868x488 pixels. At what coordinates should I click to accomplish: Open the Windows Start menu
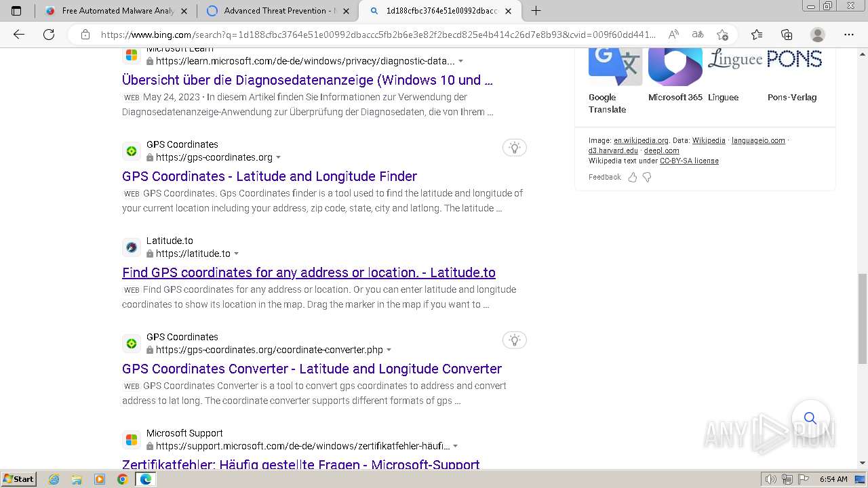tap(19, 479)
